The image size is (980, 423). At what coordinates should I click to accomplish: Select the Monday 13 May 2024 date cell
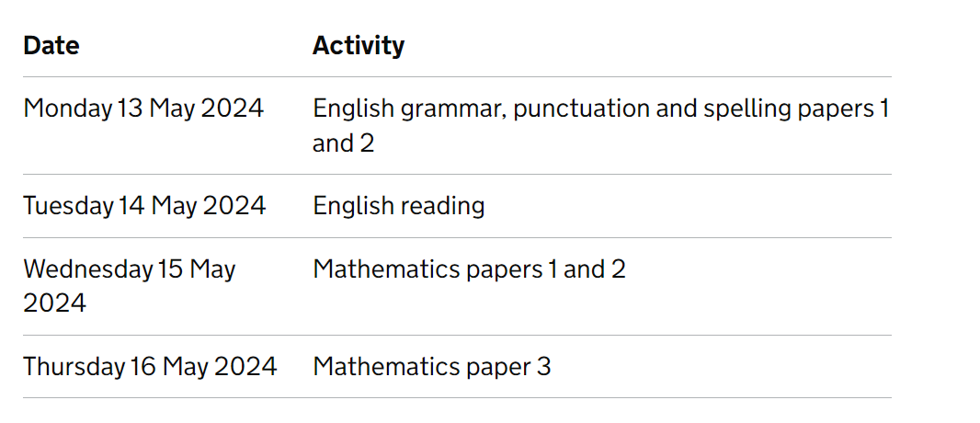(x=143, y=109)
